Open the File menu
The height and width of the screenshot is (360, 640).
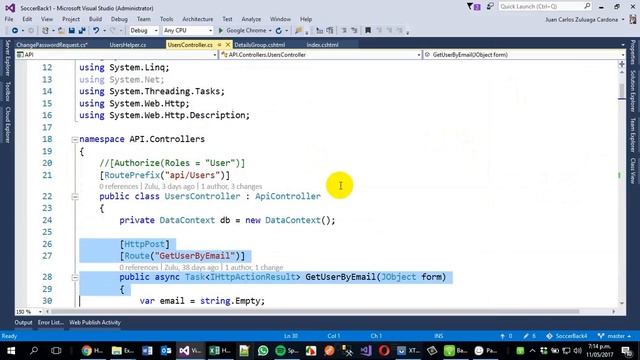9,19
